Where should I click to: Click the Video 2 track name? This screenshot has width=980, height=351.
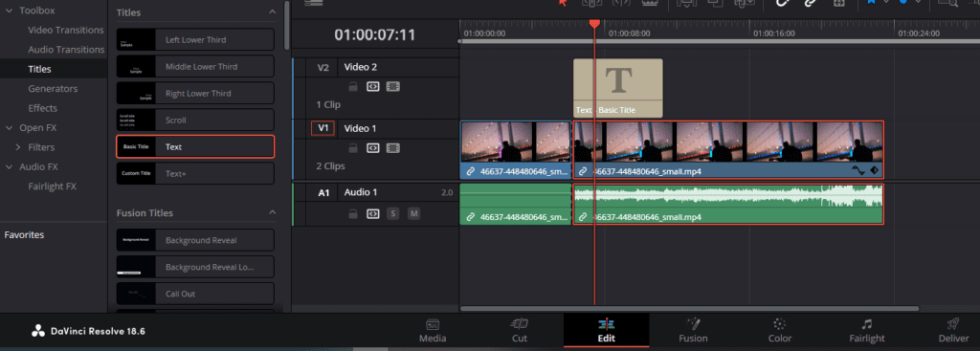point(361,67)
